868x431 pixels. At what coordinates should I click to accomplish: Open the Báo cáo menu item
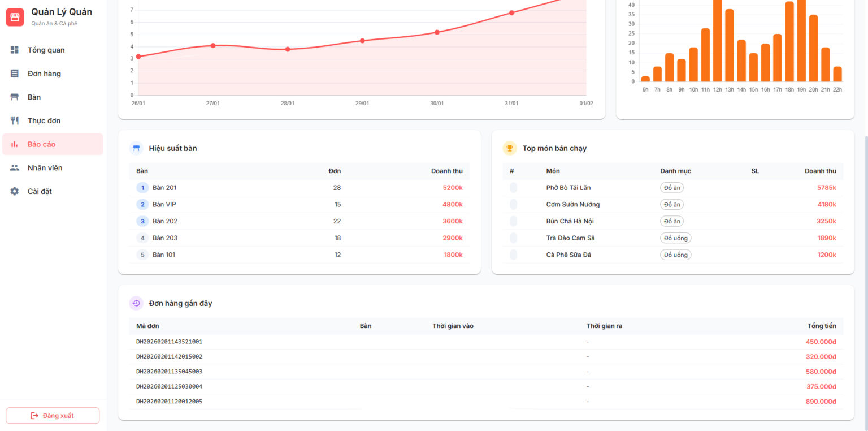coord(53,144)
